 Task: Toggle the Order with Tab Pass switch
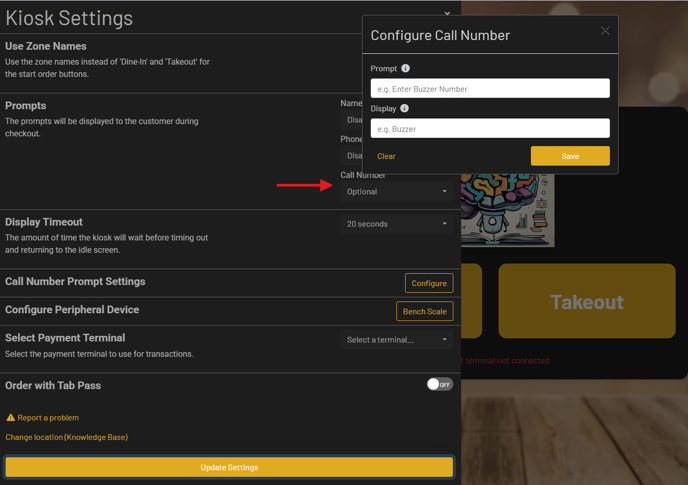[439, 384]
